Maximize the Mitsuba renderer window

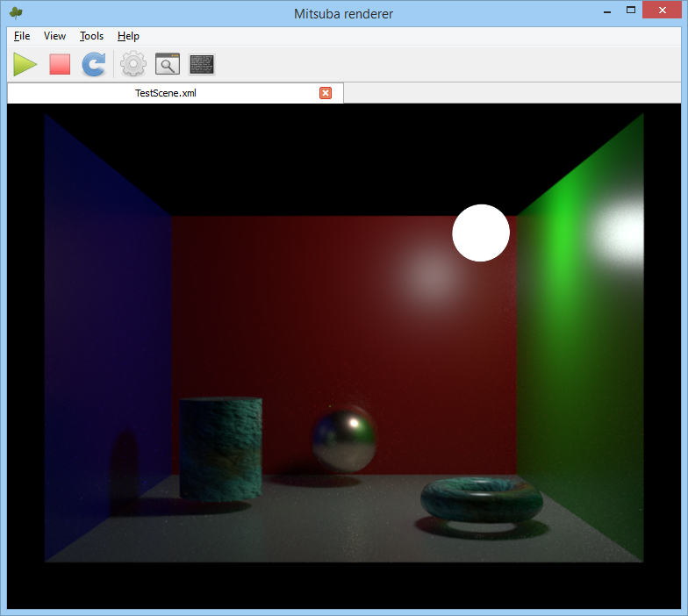tap(631, 11)
